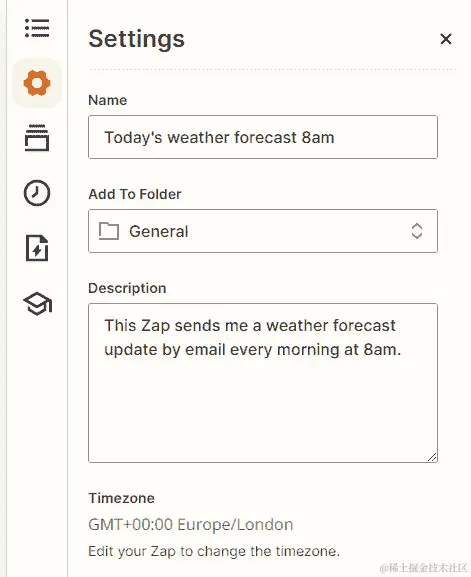This screenshot has width=471, height=577.
Task: Open the Versions stack icon in sidebar
Action: tap(37, 138)
